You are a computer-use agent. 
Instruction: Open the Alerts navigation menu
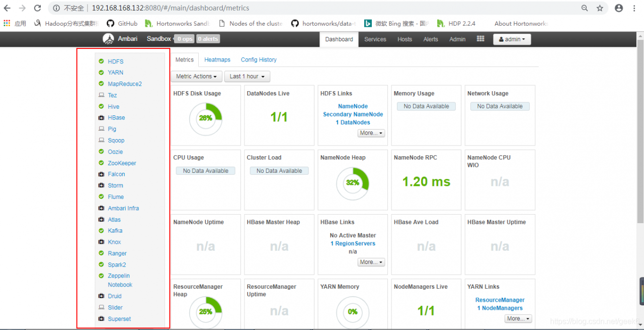(x=431, y=39)
